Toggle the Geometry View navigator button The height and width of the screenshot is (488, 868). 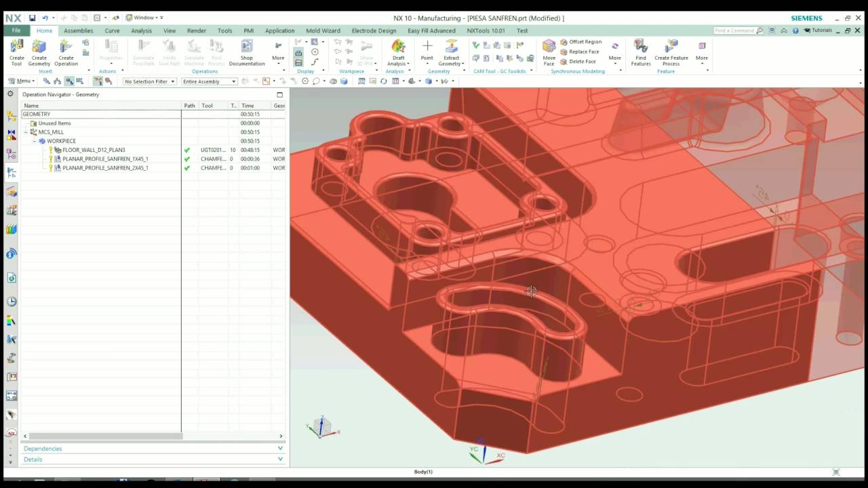coord(69,81)
